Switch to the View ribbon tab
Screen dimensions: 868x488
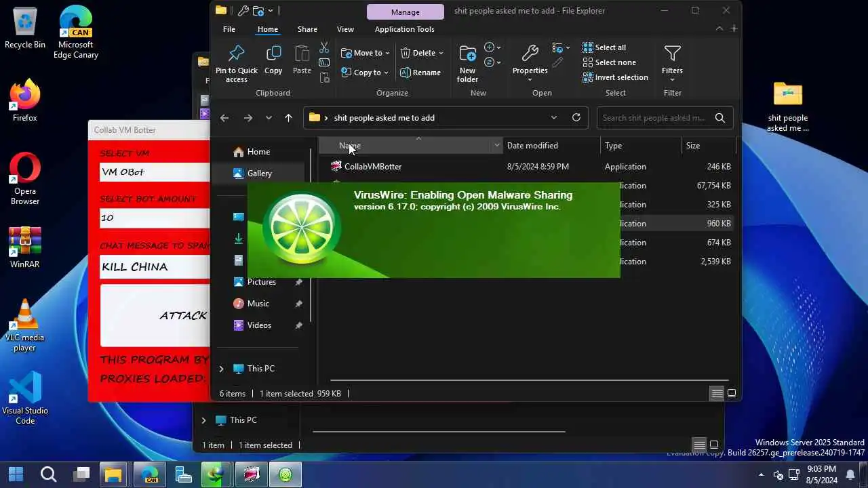[345, 29]
